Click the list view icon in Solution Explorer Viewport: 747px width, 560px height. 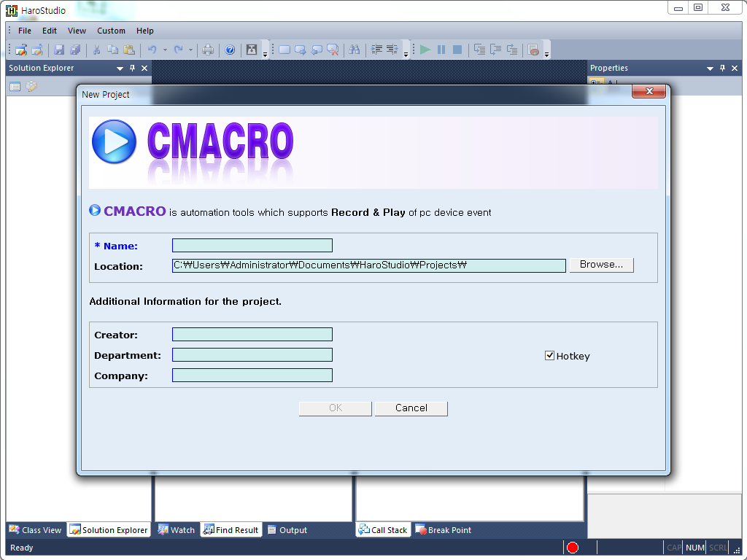tap(15, 87)
